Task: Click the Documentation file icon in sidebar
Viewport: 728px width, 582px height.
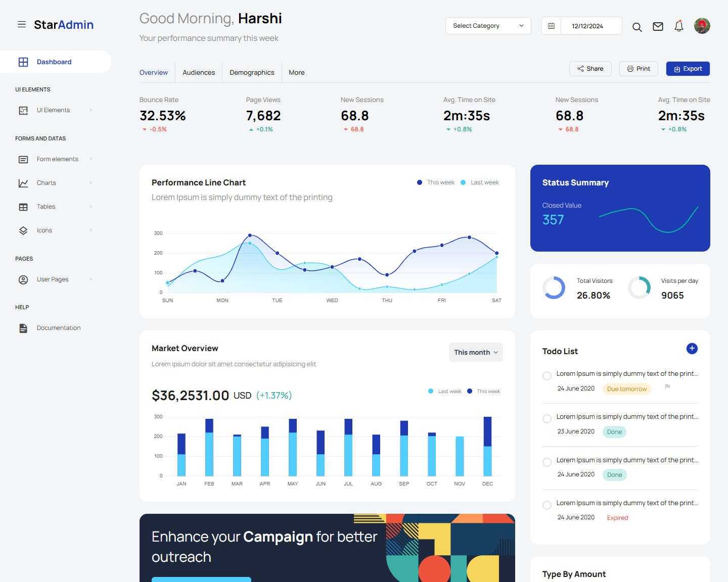Action: 23,328
